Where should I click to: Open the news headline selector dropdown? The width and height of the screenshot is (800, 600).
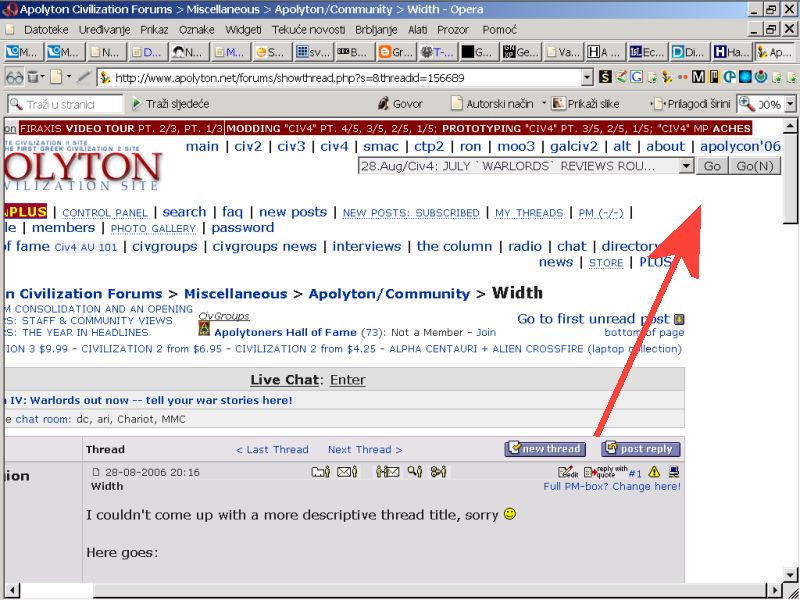click(687, 166)
